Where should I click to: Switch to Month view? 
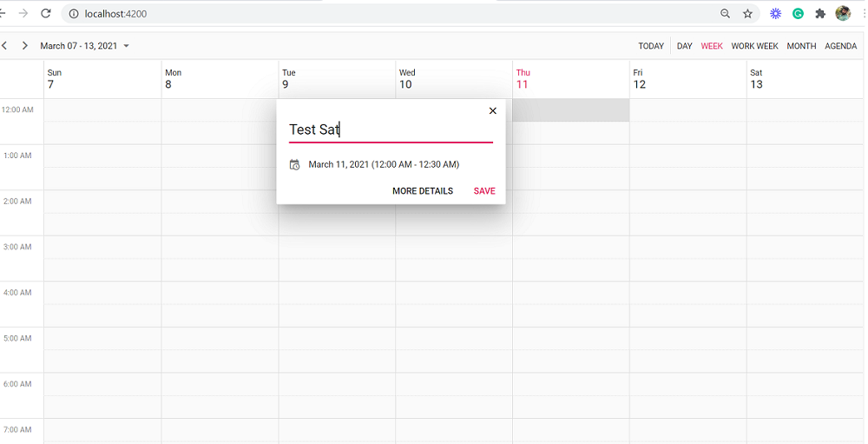[801, 46]
